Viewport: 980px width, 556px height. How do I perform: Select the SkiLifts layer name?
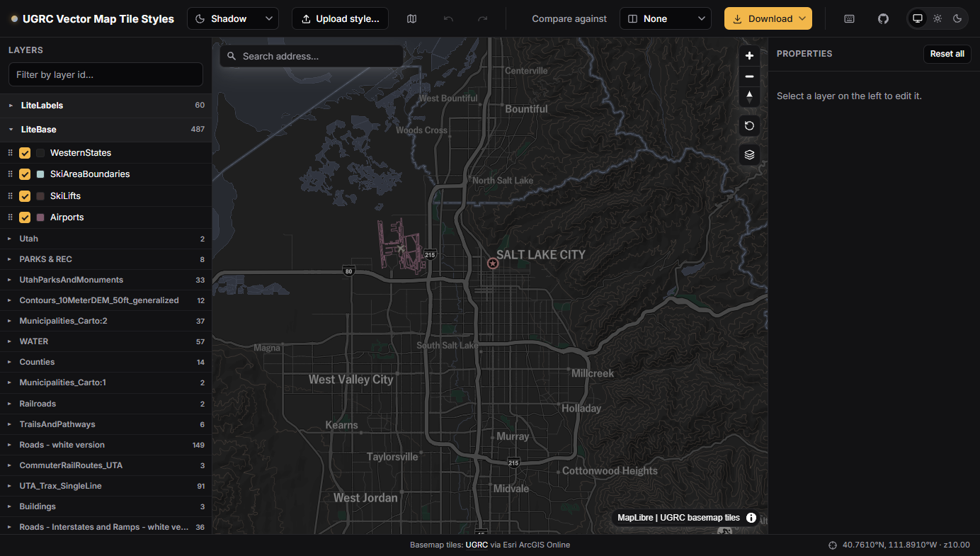(x=65, y=196)
